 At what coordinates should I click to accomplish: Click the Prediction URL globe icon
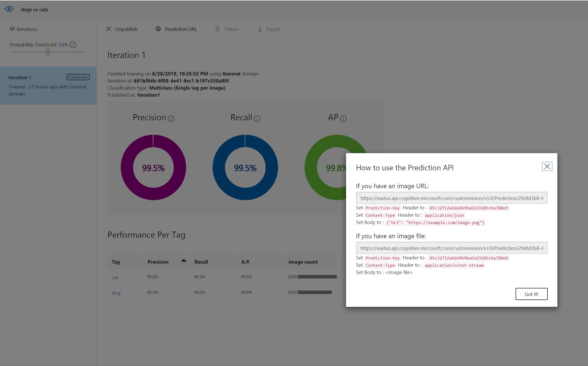tap(158, 29)
